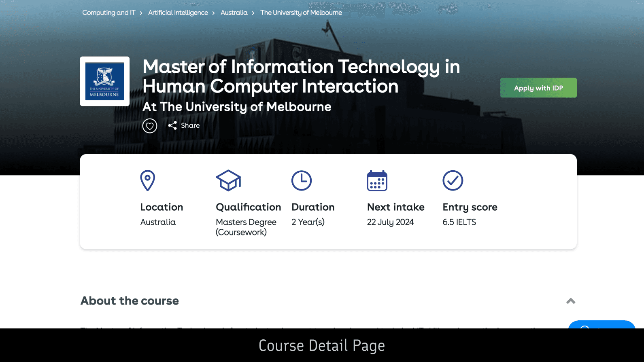
Task: Click the University of Melbourne logo
Action: (x=105, y=81)
